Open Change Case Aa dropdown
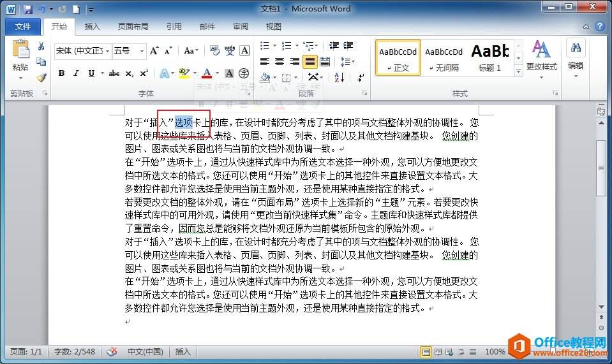 click(191, 50)
